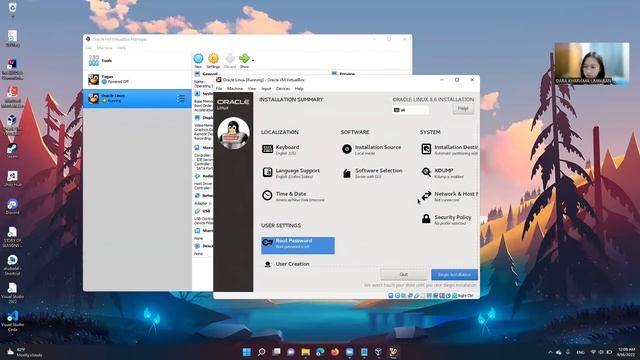Open the Devices menu in the VM window
The image size is (640, 360).
point(283,89)
